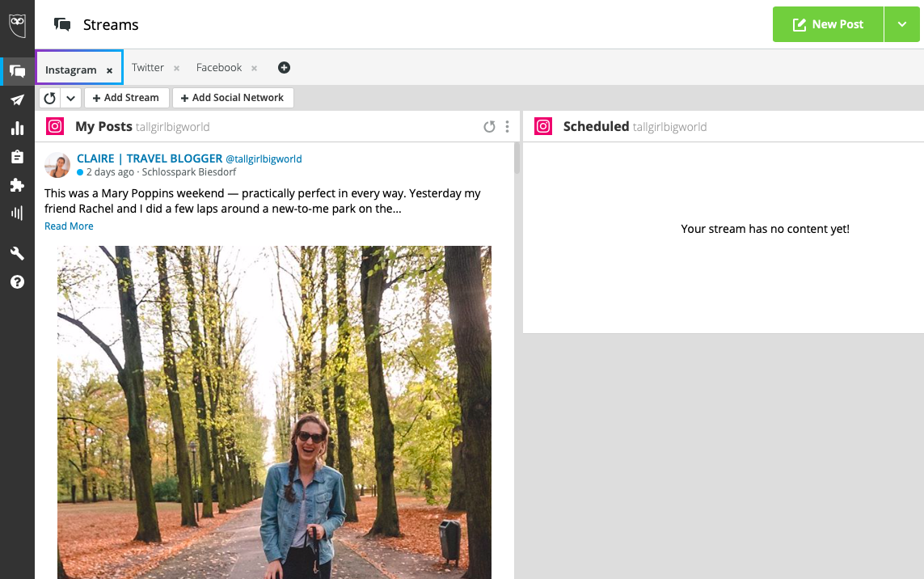Open Help question mark icon
Screen dimensions: 924x579
[x=17, y=282]
